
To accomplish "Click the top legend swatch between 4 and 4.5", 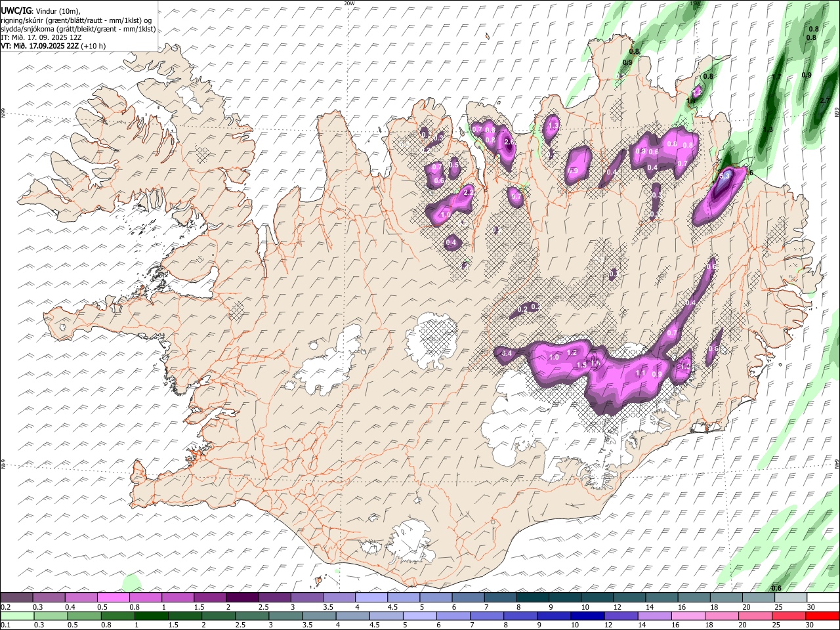I will tap(371, 598).
